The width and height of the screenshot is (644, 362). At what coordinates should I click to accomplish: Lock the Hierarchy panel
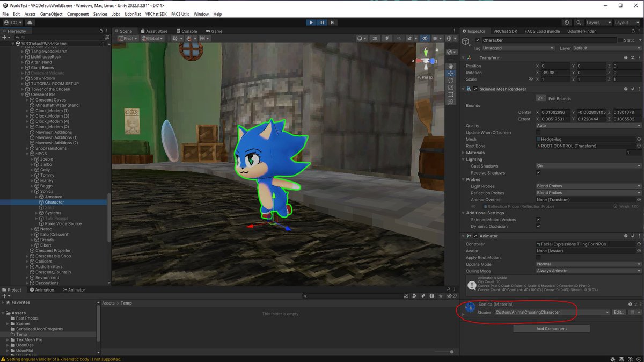[x=101, y=31]
